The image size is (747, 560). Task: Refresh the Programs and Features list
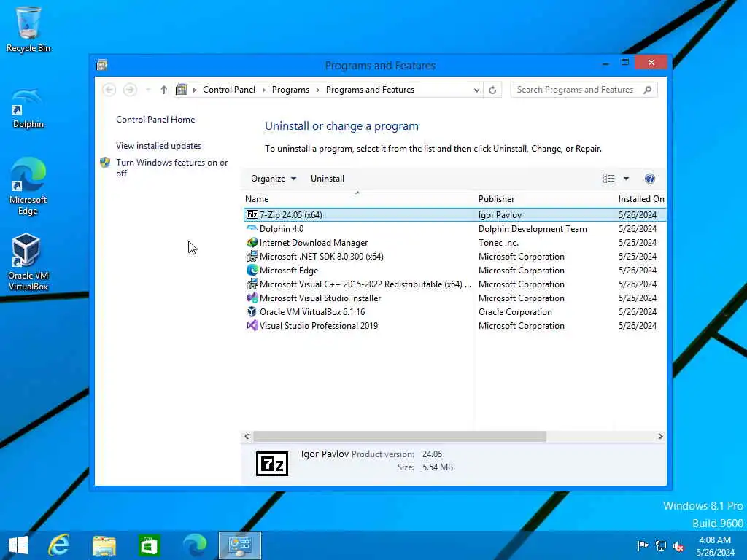coord(492,90)
